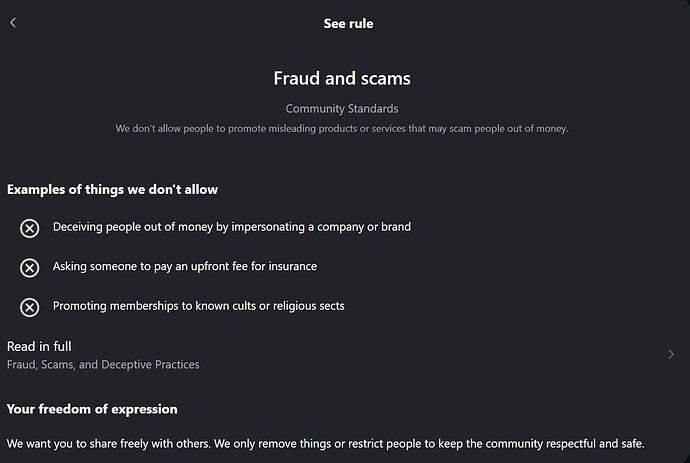Open 'Fraud, Scams, and Deceptive Practices' subtitle

103,365
